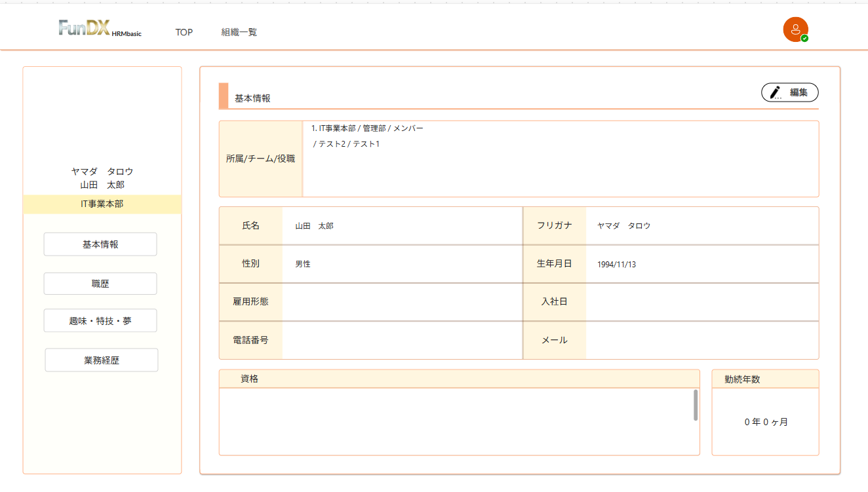Viewport: 868px width, 492px height.
Task: Go to 趣味・特技・夢 section
Action: point(100,321)
